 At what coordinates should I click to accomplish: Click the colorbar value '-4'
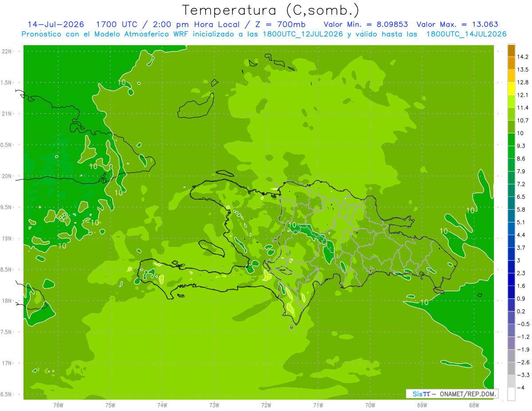pos(520,388)
